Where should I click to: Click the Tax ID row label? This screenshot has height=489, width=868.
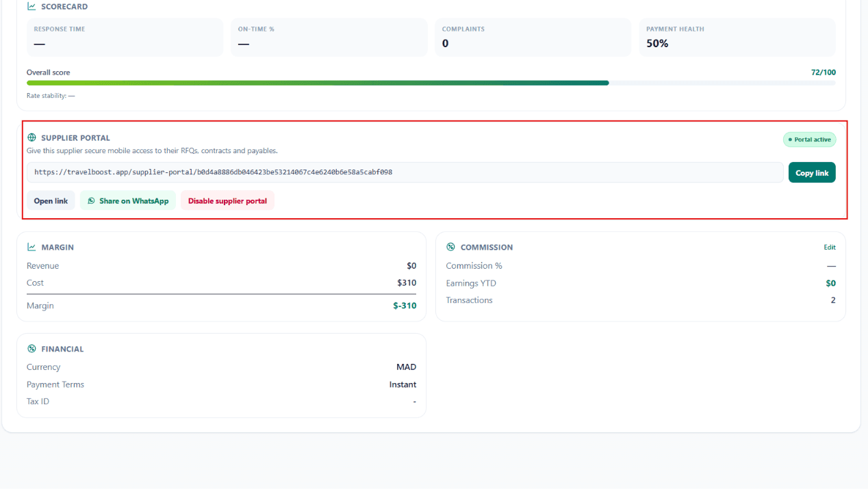[38, 401]
